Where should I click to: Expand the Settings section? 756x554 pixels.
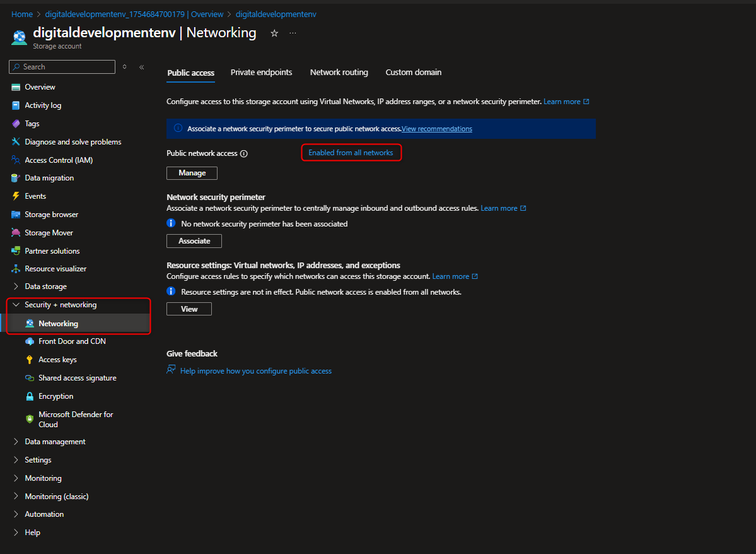click(38, 459)
